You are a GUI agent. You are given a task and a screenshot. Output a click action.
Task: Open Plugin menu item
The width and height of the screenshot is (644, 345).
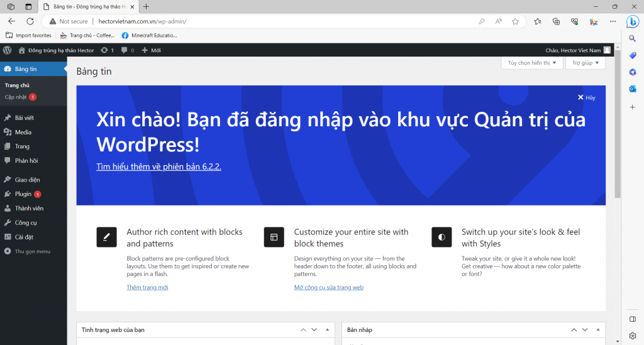(33, 194)
